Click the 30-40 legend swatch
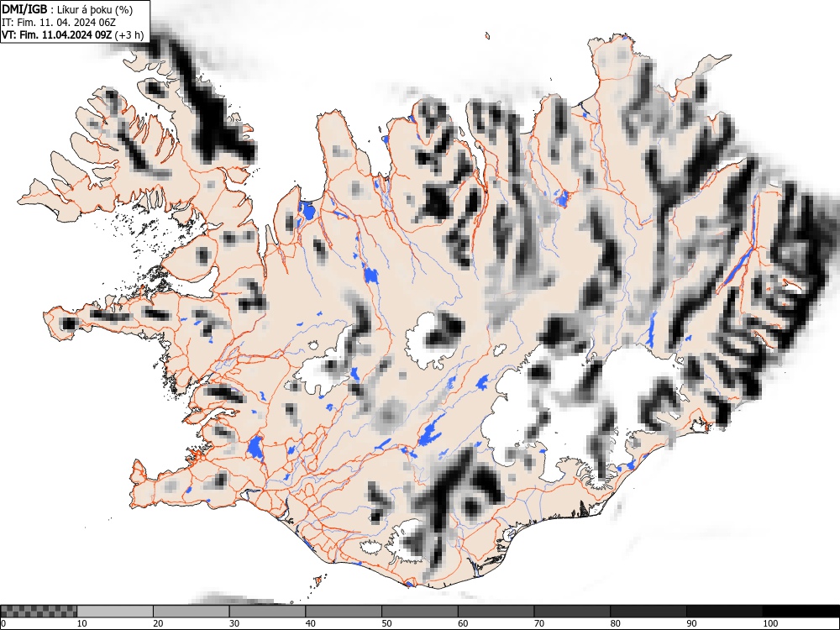The image size is (840, 630). [267, 612]
